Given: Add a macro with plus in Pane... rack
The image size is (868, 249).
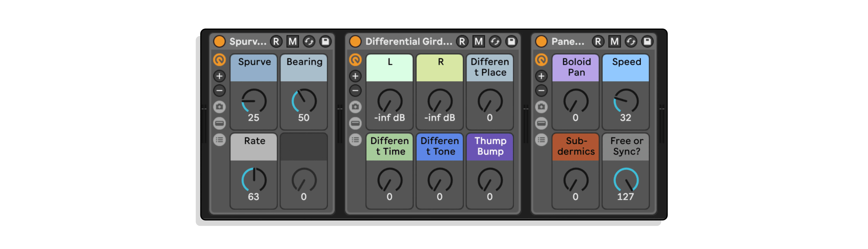Looking at the screenshot, I should click(541, 76).
